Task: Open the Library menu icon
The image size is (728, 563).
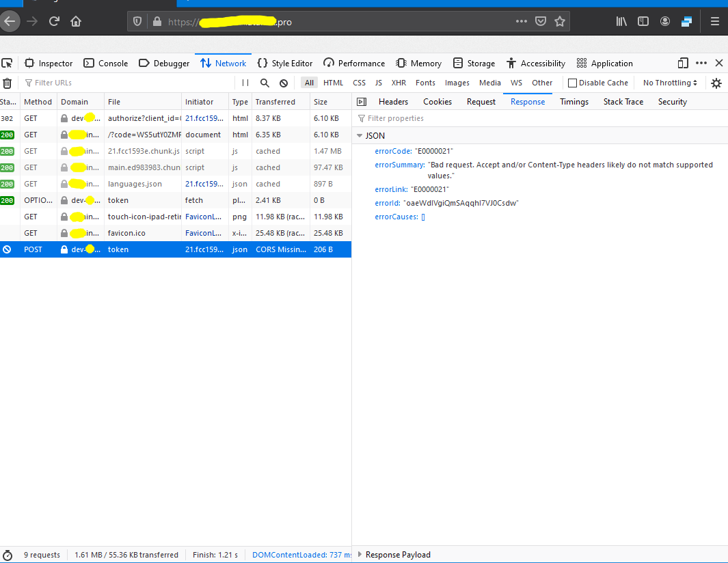Action: tap(621, 21)
